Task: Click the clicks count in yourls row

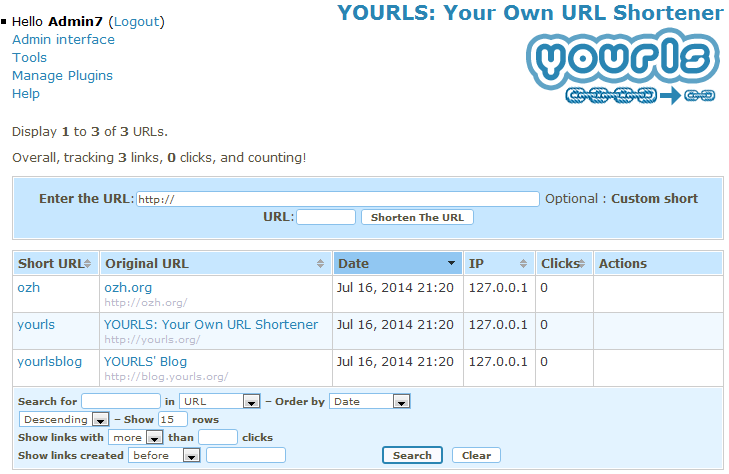Action: pos(544,324)
